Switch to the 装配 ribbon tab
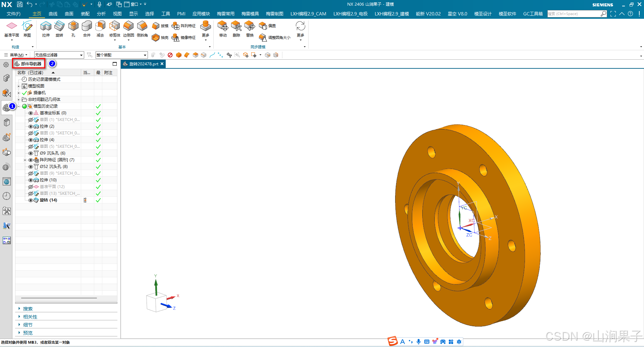 [85, 14]
